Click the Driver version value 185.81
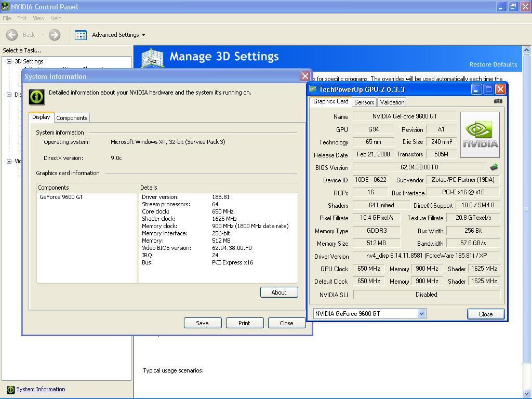Screen dimensions: 532x399 tap(221, 197)
